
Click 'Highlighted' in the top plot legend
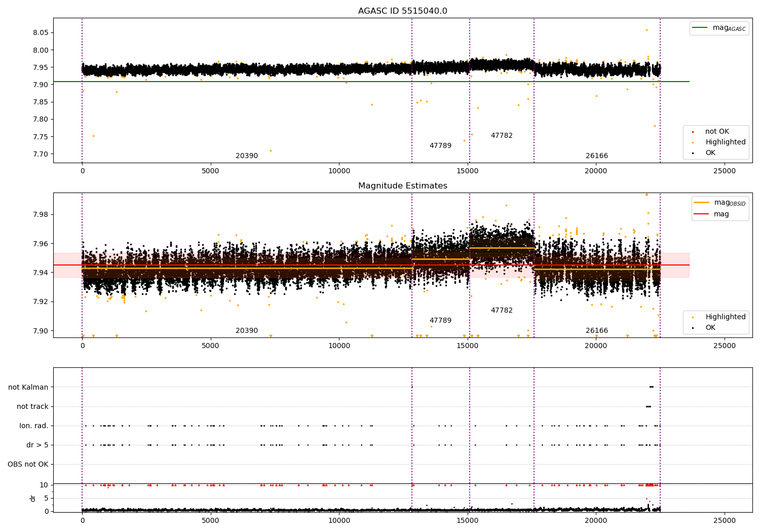coord(725,142)
